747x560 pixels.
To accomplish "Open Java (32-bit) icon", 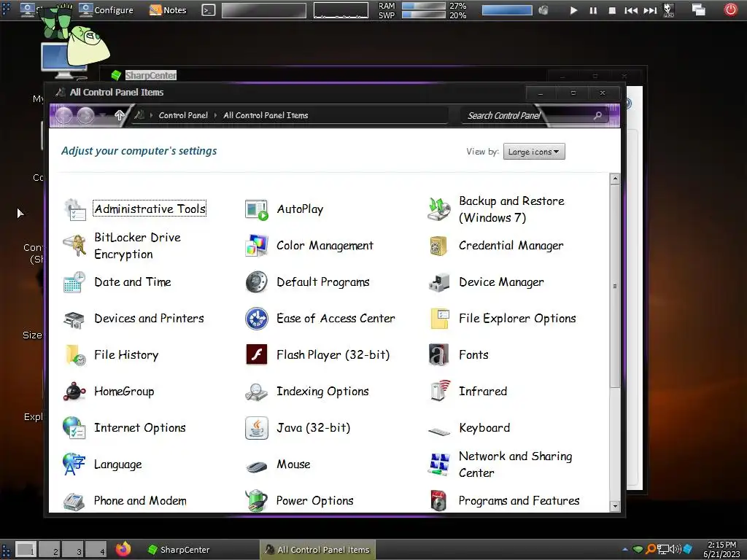I will tap(257, 428).
